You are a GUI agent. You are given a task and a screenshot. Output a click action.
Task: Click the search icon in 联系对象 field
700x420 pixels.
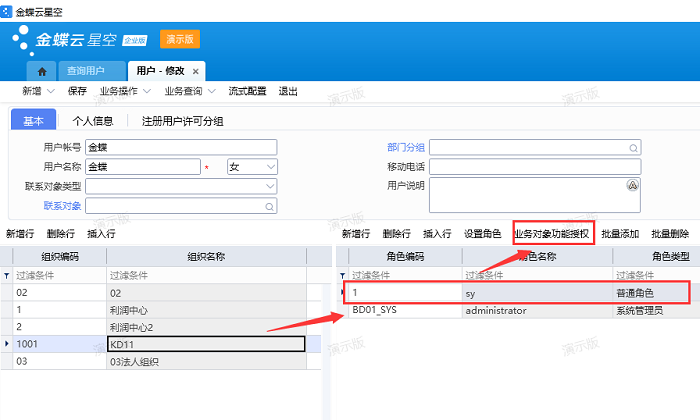269,205
